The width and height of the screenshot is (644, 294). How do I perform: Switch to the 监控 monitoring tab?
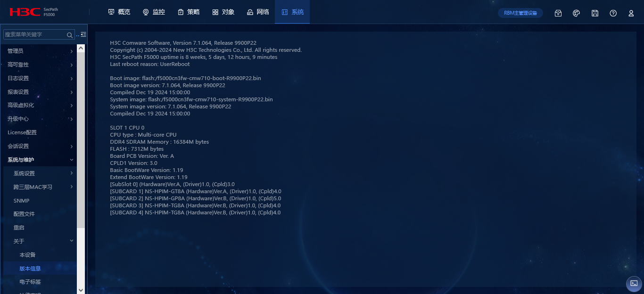tap(154, 12)
